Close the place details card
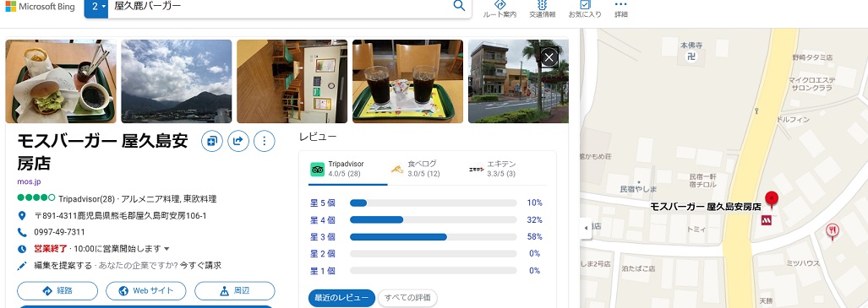This screenshot has height=308, width=868. (x=549, y=57)
